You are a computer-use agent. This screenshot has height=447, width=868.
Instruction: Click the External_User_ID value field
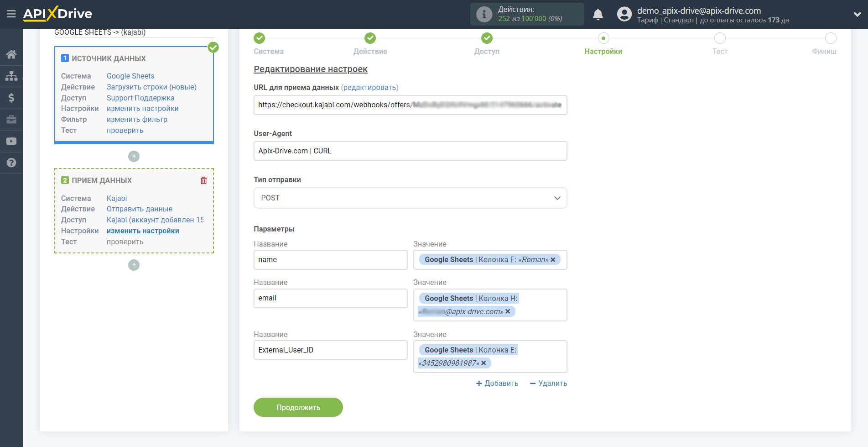click(x=490, y=357)
